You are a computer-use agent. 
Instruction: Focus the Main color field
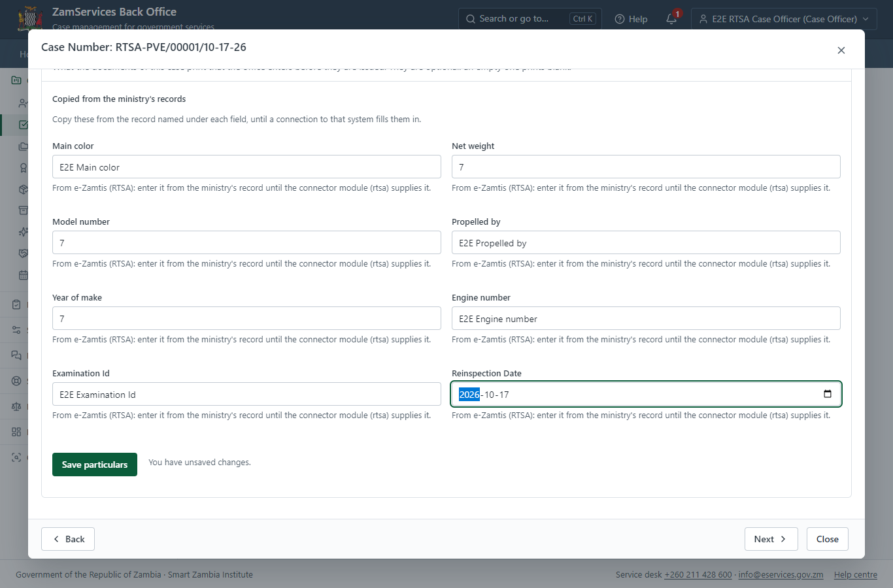246,167
